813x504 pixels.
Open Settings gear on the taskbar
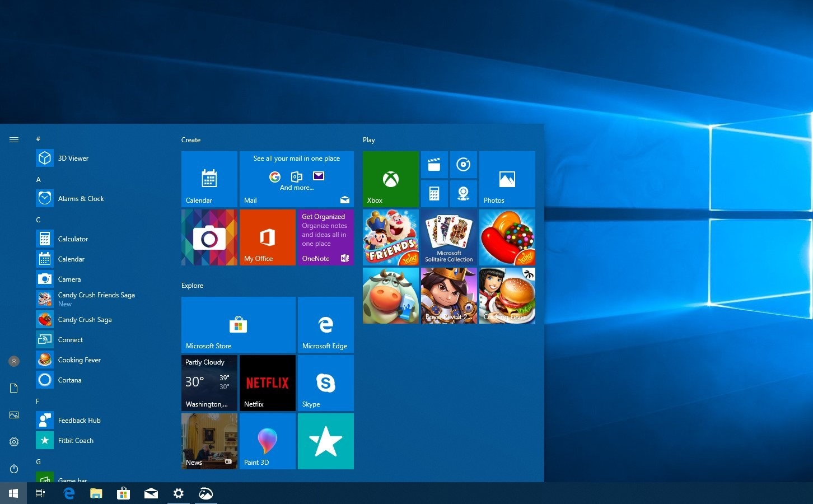pos(178,493)
